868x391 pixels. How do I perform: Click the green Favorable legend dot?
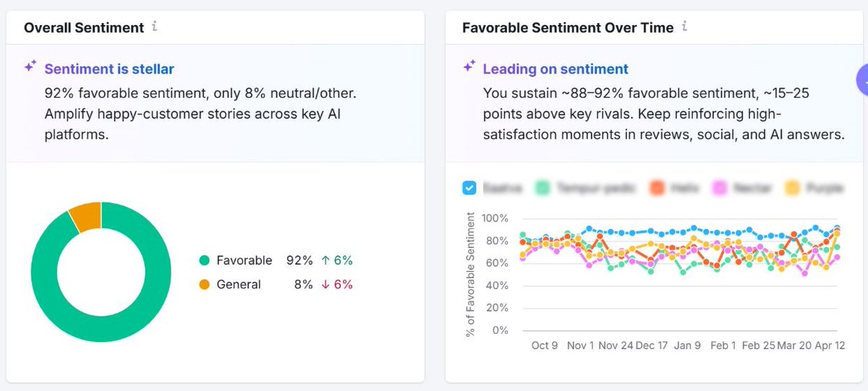(x=204, y=261)
